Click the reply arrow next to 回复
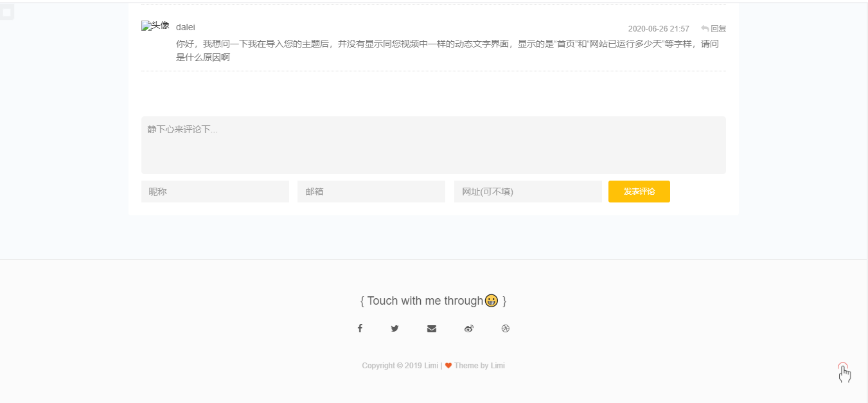868x403 pixels. coord(705,28)
